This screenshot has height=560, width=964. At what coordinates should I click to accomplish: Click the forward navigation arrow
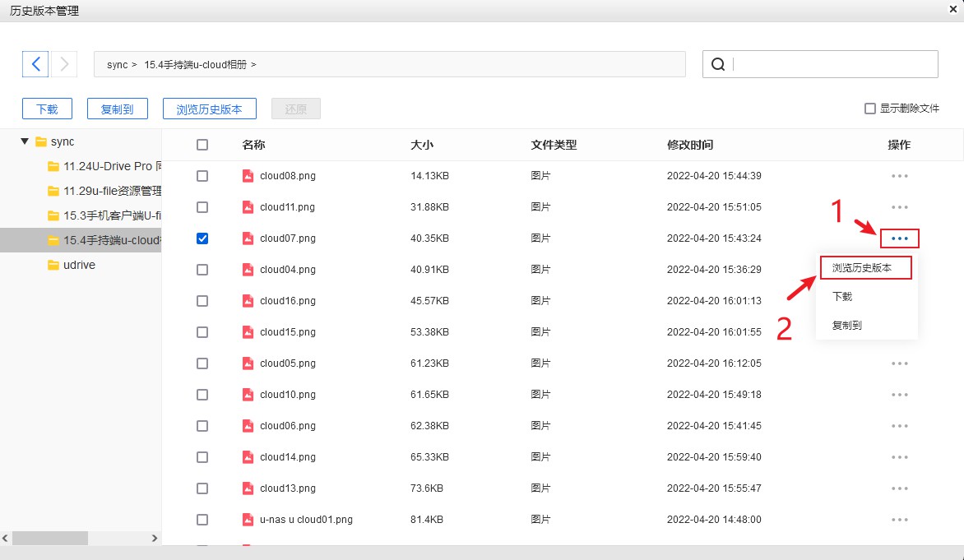(64, 64)
